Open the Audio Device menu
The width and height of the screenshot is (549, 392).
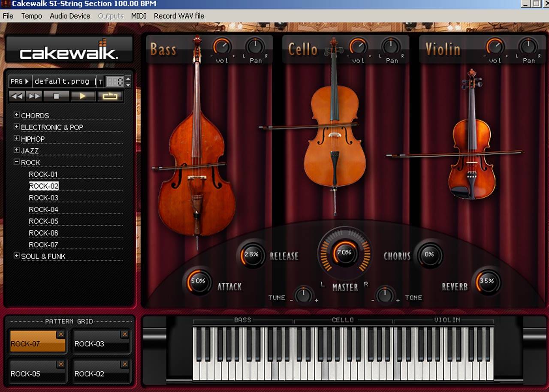pos(70,16)
